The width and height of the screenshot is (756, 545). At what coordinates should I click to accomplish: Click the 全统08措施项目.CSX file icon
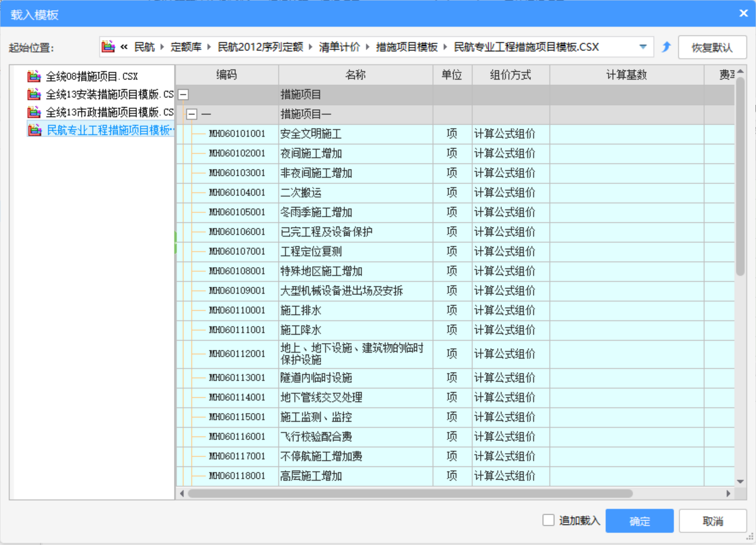point(34,76)
